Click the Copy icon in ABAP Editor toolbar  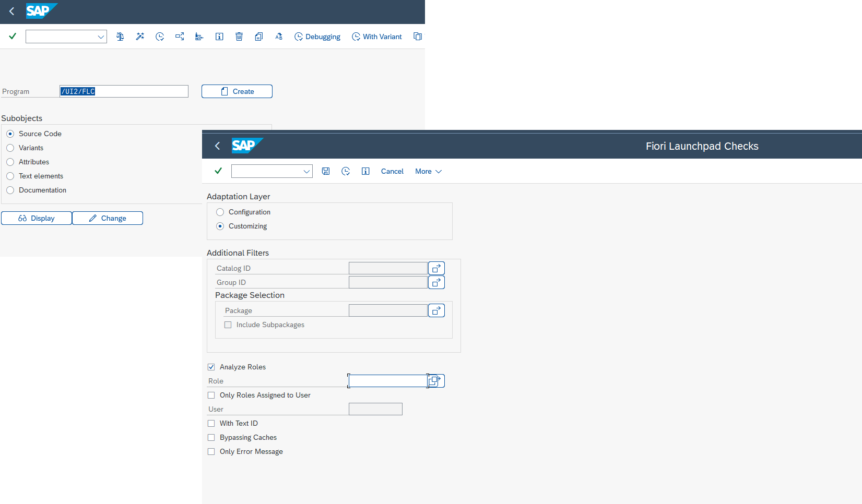click(x=259, y=37)
